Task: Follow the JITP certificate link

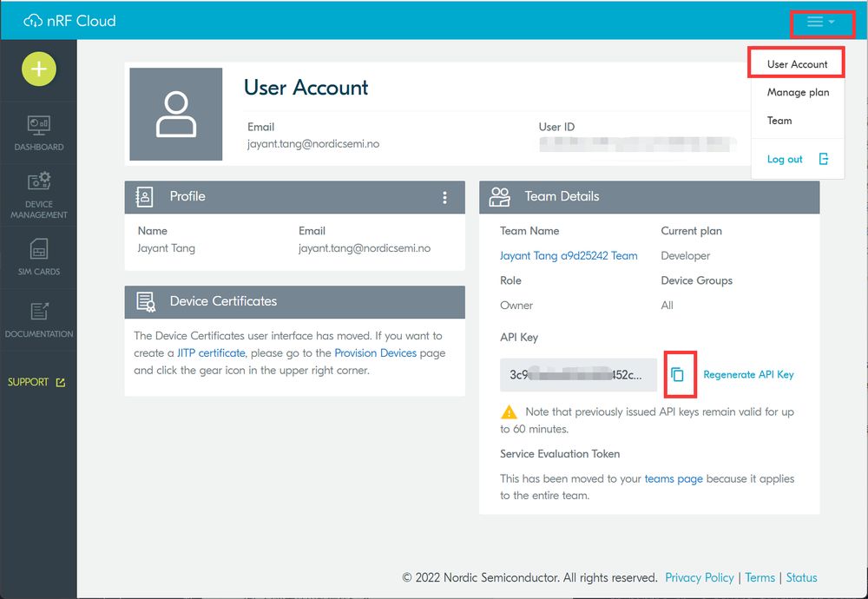Action: pos(211,353)
